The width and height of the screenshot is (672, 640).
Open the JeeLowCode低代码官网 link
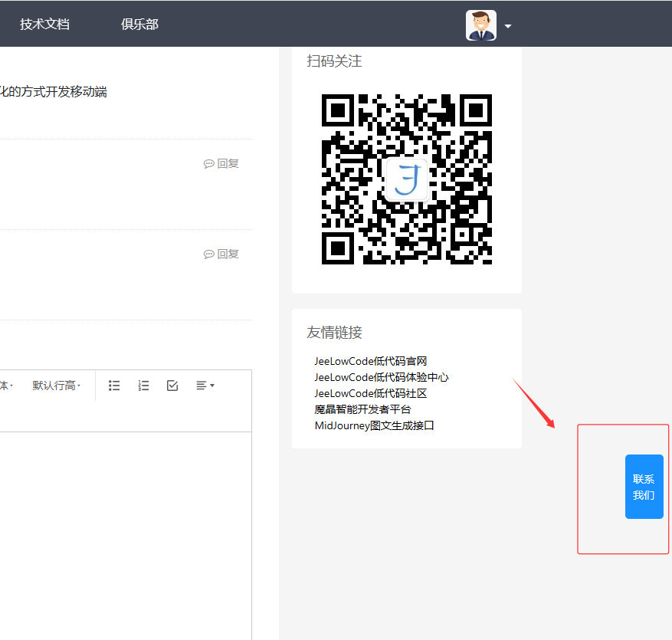(x=370, y=361)
